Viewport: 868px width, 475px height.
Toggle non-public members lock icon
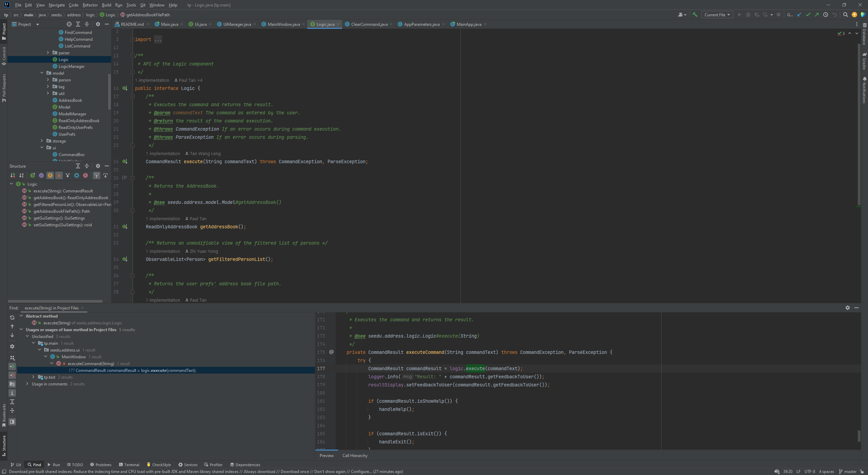point(59,175)
